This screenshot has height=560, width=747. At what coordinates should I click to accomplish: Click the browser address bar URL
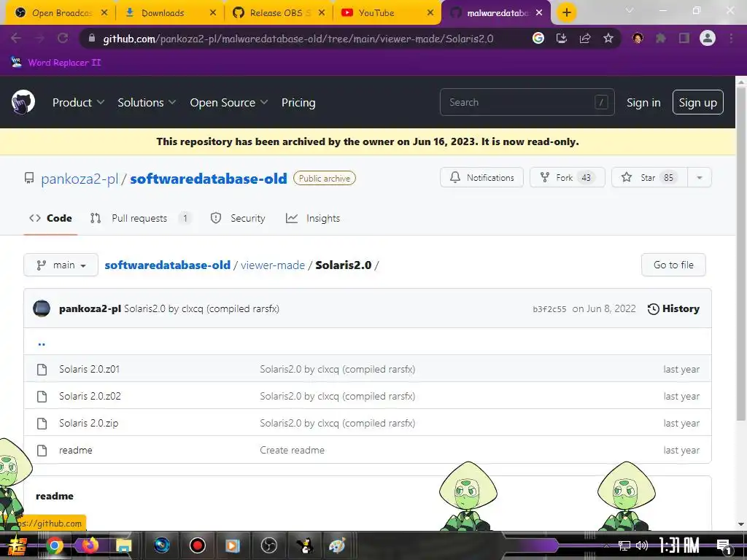(298, 39)
